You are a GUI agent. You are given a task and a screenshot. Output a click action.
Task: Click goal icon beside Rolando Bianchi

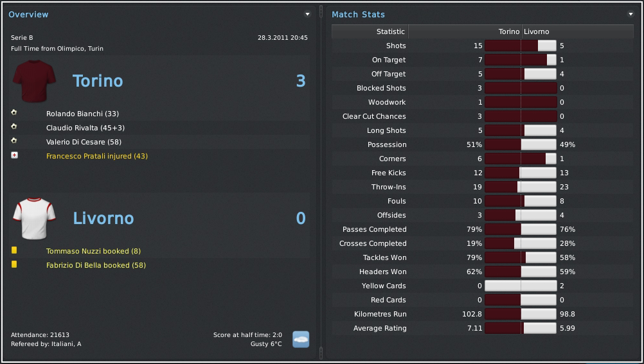tap(14, 112)
